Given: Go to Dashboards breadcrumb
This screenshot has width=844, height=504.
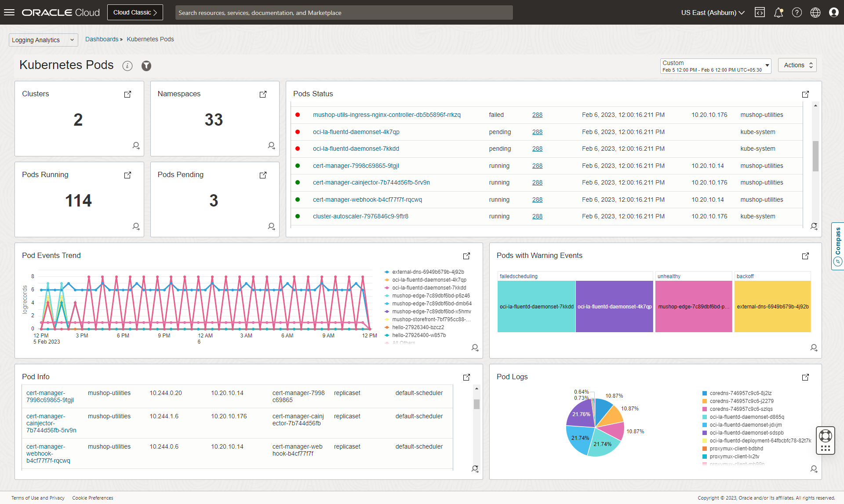Looking at the screenshot, I should point(102,39).
